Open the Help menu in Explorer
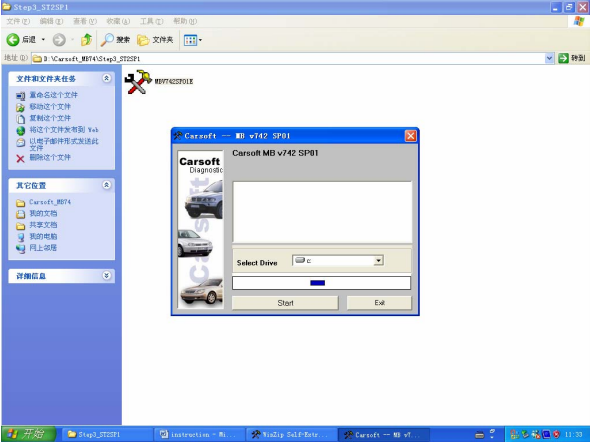The width and height of the screenshot is (590, 442). tap(185, 21)
